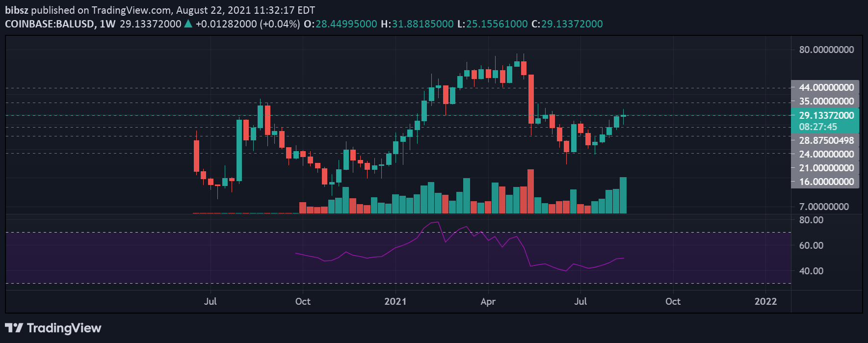Select the 44.00000000 price level label
The height and width of the screenshot is (343, 868).
point(826,87)
